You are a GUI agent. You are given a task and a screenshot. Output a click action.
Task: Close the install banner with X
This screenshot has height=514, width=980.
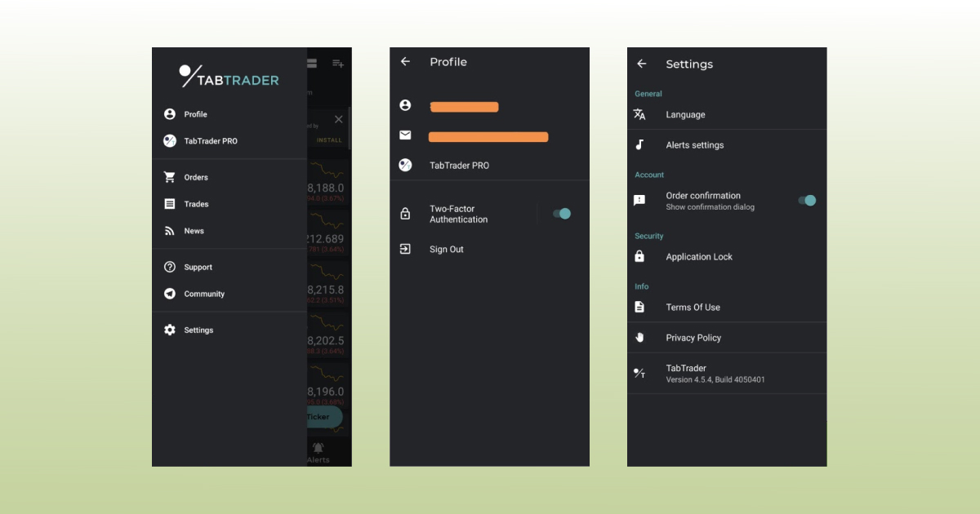[339, 119]
